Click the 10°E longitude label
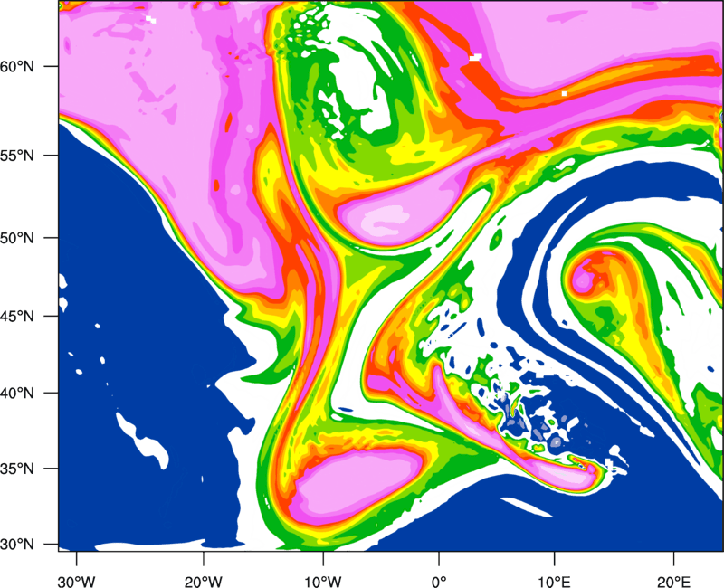This screenshot has height=588, width=724. coord(554,582)
